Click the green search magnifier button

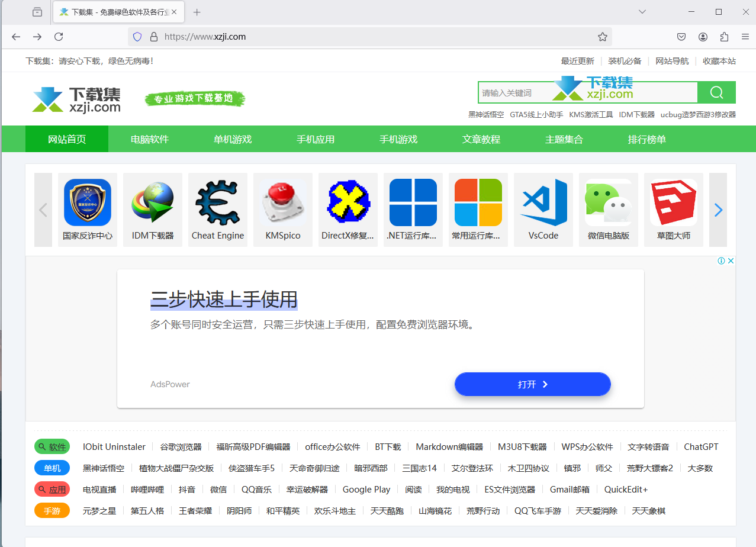716,92
